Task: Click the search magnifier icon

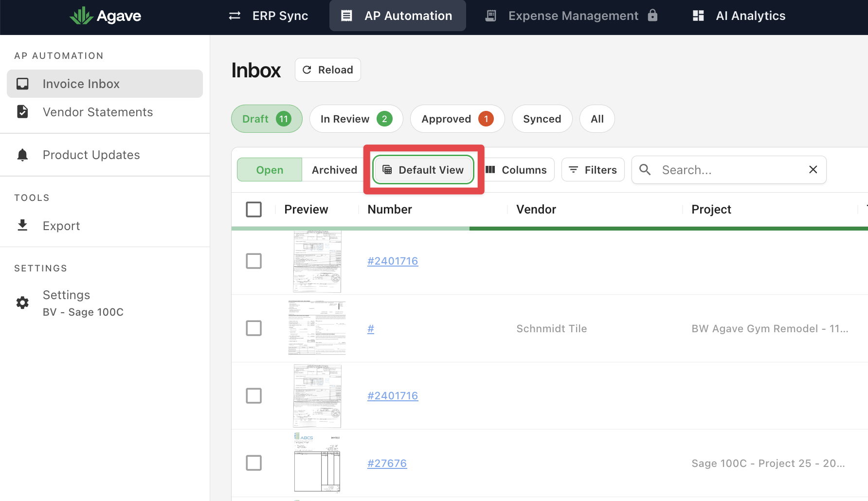Action: (645, 169)
